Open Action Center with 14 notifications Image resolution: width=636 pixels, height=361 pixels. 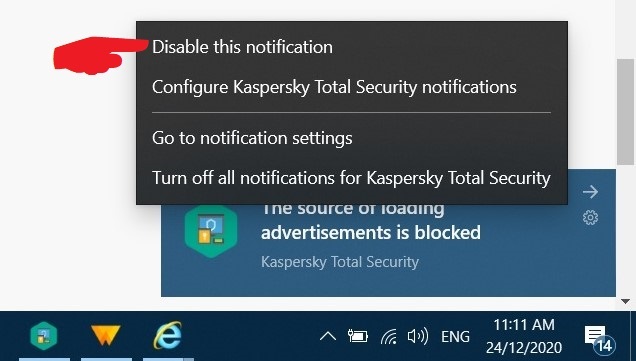599,339
